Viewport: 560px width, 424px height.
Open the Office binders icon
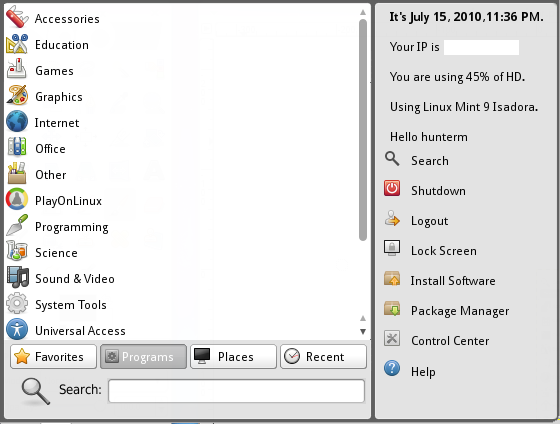point(17,148)
